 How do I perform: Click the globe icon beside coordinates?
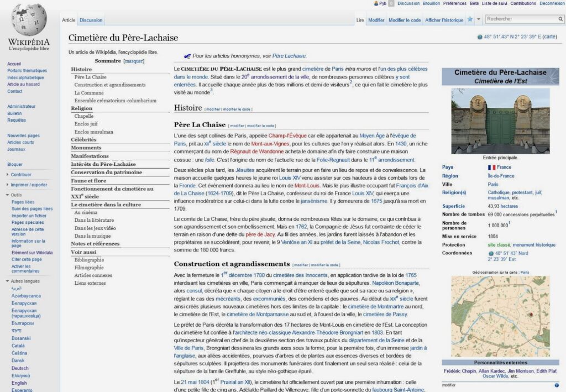click(480, 37)
